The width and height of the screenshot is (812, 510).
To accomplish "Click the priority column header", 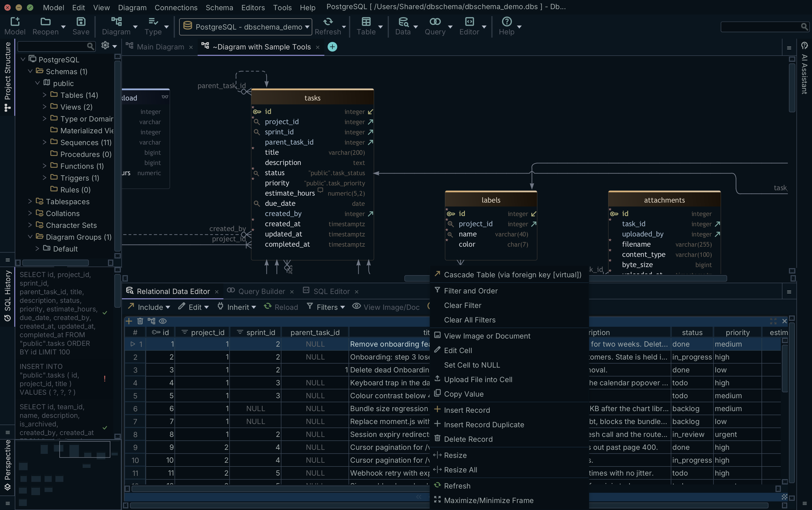I will point(738,332).
